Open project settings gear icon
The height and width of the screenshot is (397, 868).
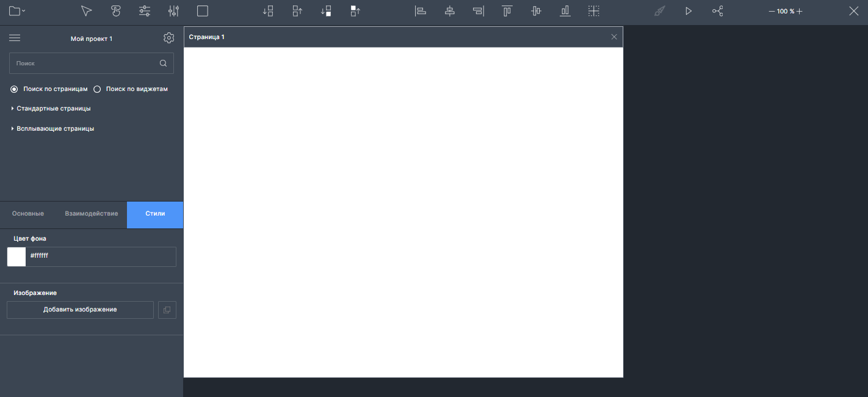169,38
